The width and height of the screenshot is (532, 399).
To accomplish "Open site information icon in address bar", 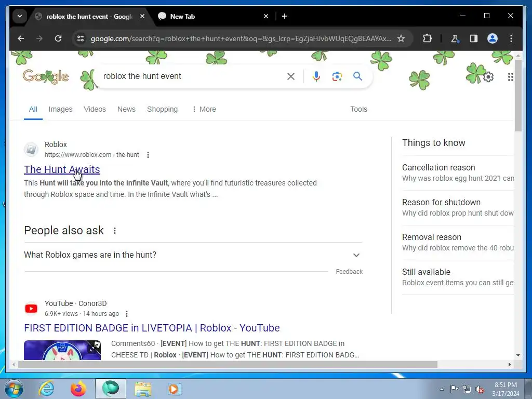I will tap(81, 38).
